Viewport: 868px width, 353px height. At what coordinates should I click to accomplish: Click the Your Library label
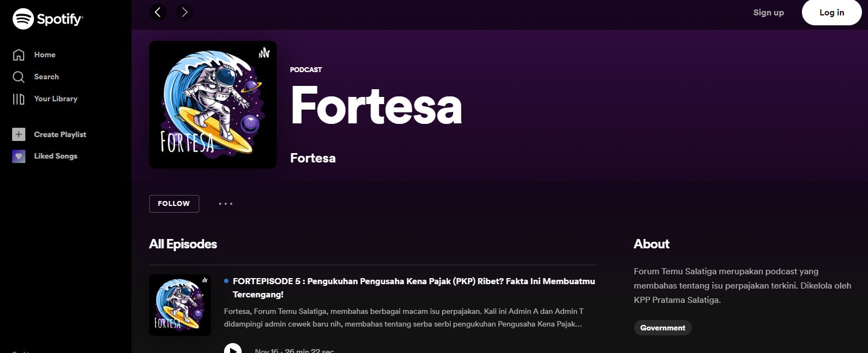(x=56, y=99)
